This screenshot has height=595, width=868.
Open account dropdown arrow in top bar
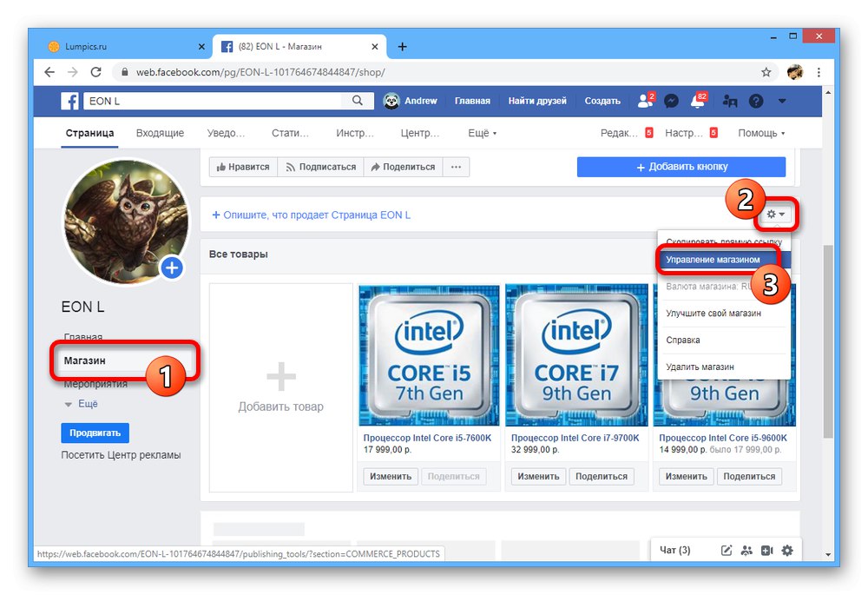coord(782,101)
